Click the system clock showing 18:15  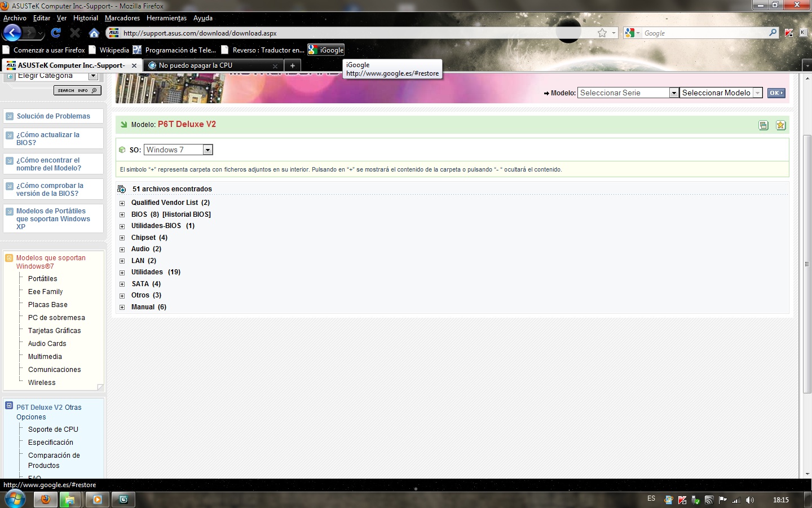point(781,500)
